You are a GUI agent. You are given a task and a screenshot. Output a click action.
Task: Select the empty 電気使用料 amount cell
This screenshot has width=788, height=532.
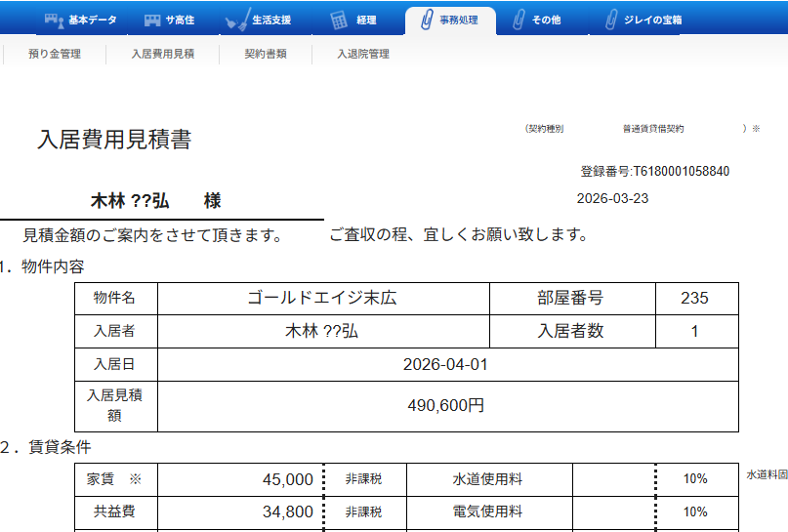613,512
